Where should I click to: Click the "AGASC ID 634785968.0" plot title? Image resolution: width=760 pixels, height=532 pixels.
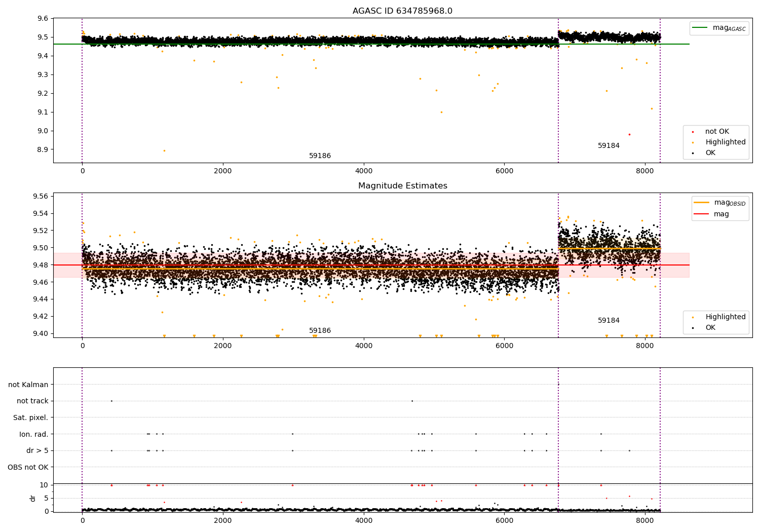pos(402,11)
